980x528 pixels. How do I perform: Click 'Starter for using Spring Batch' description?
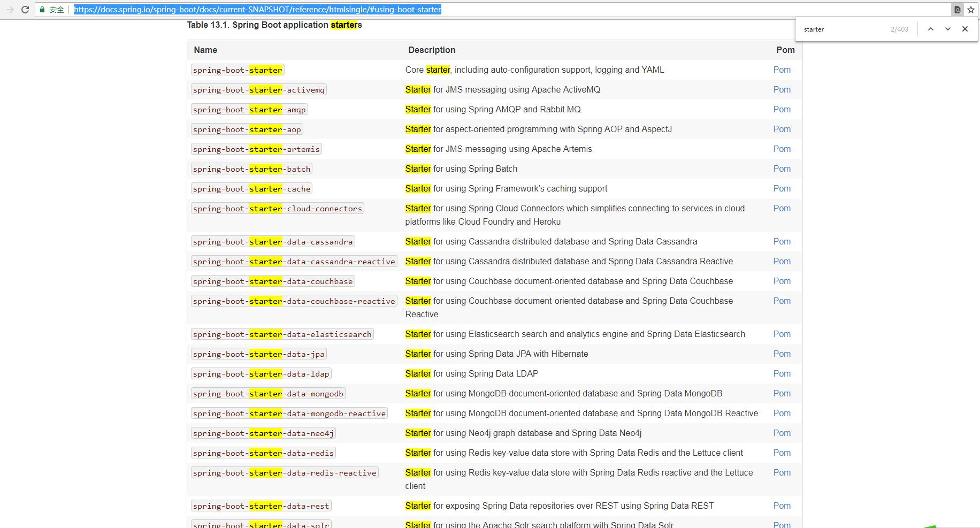click(461, 169)
